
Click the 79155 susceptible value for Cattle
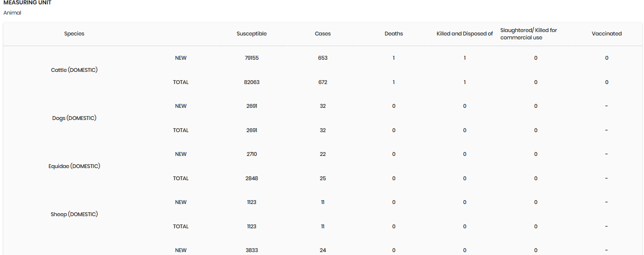[252, 58]
